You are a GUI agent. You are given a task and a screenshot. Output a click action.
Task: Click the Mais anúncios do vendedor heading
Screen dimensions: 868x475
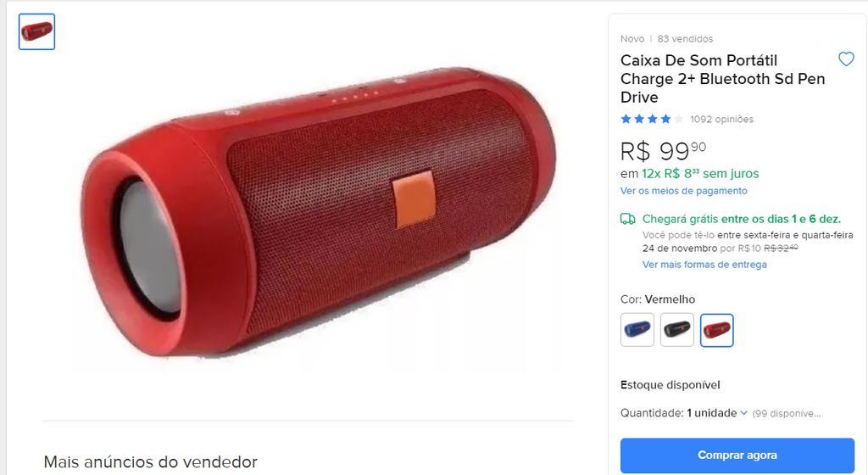click(x=151, y=461)
